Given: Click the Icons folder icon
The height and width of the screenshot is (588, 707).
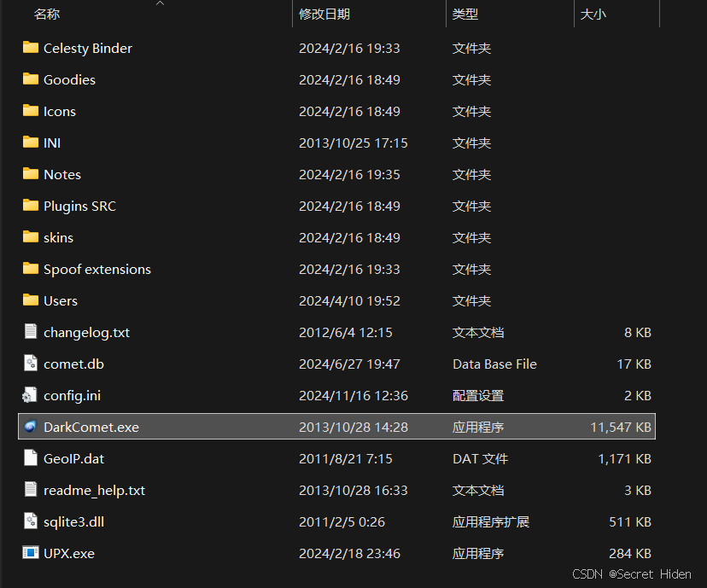Looking at the screenshot, I should 31,110.
